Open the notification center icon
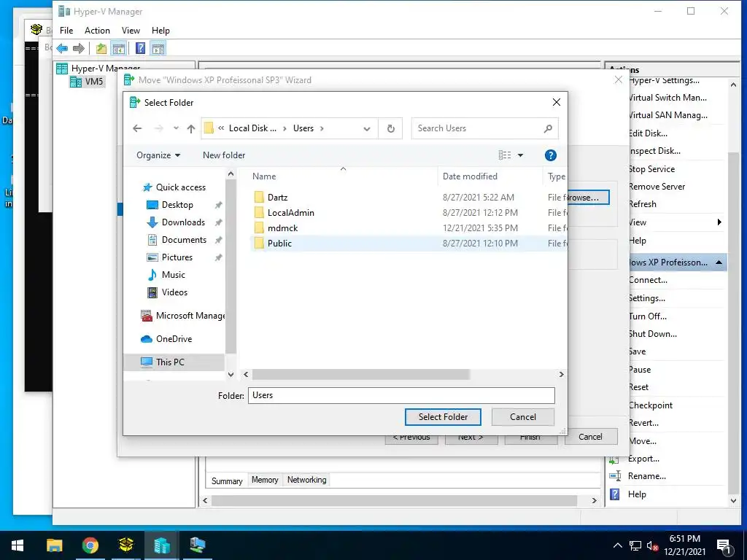 (724, 547)
